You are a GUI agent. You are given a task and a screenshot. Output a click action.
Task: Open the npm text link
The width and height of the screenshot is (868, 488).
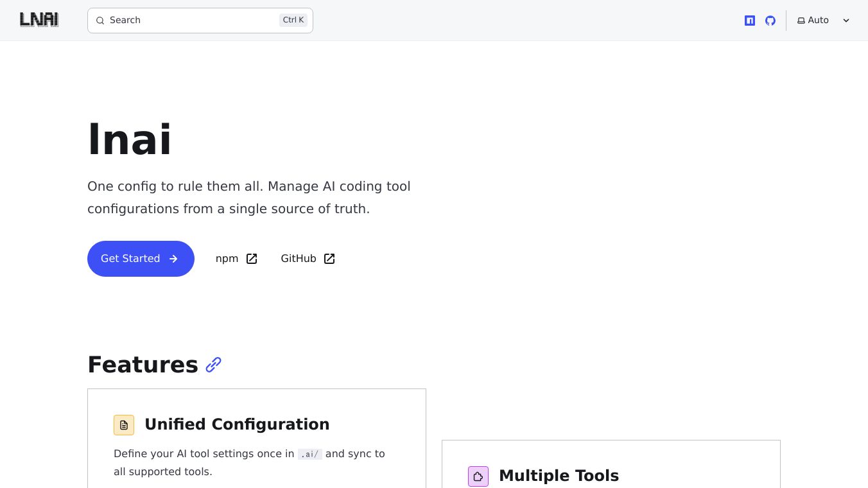(227, 259)
